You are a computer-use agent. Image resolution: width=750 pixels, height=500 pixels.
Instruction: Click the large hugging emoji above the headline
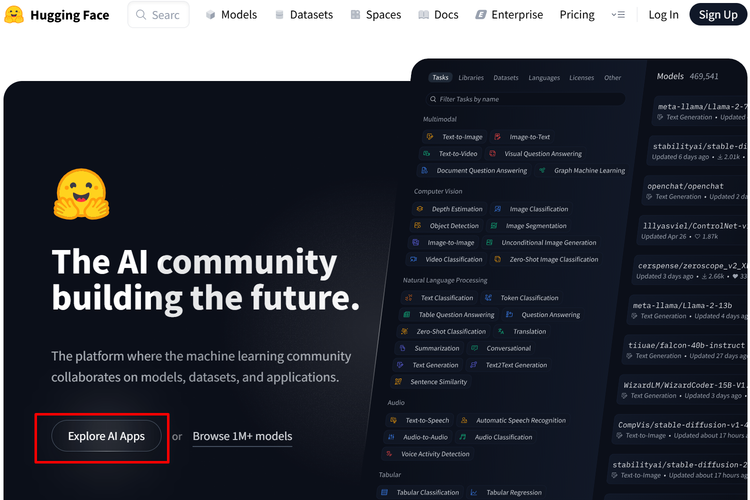[82, 194]
